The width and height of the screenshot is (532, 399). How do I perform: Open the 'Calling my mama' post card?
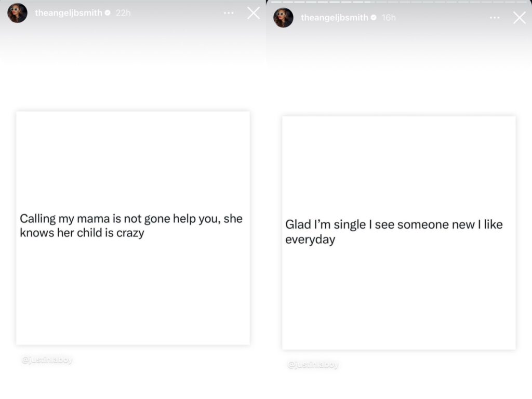(x=133, y=228)
